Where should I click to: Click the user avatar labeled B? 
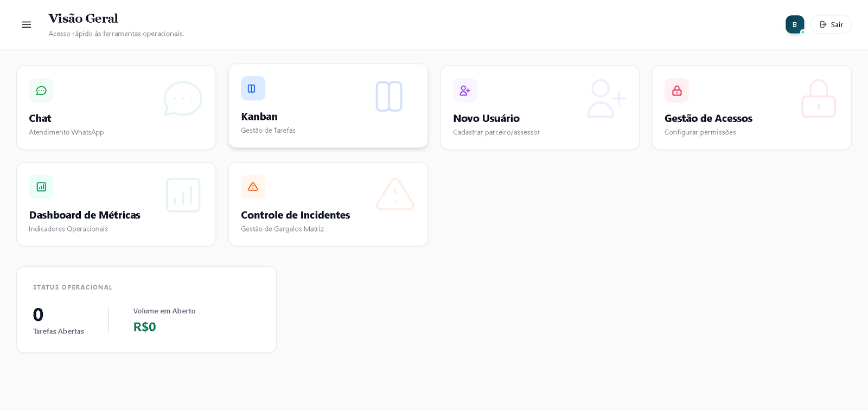pyautogui.click(x=794, y=24)
